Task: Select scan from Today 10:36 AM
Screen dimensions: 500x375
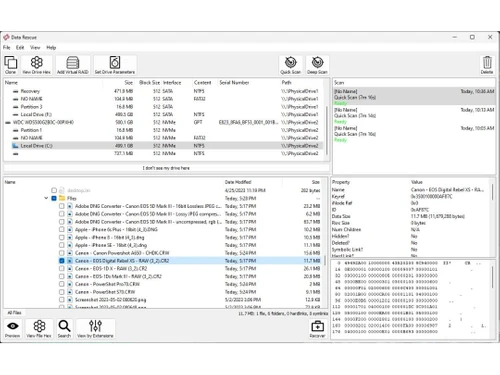Action: (414, 97)
